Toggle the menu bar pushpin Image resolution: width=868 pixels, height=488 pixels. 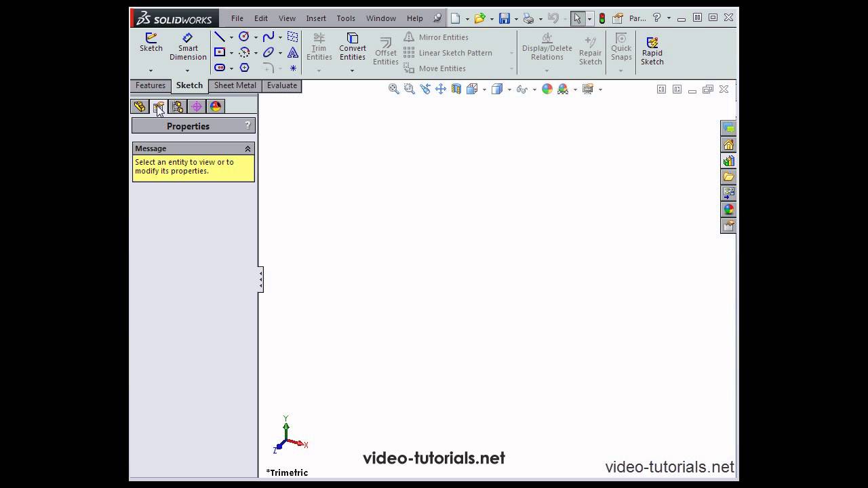[437, 18]
